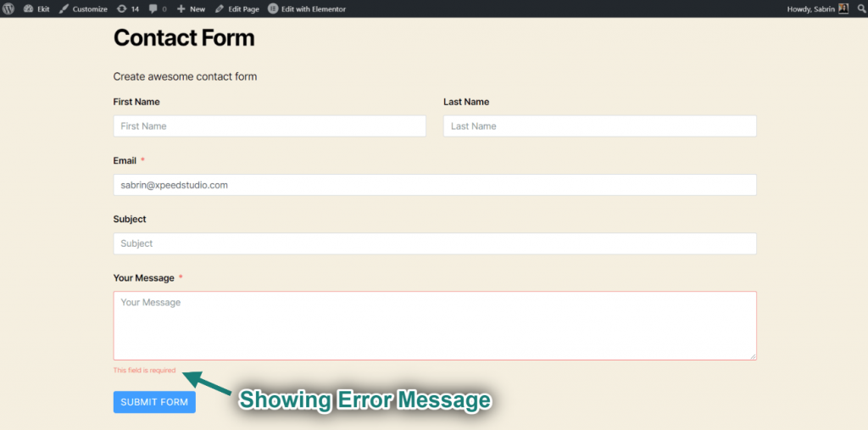The image size is (868, 430).
Task: Click the Submit Form button
Action: (x=154, y=402)
